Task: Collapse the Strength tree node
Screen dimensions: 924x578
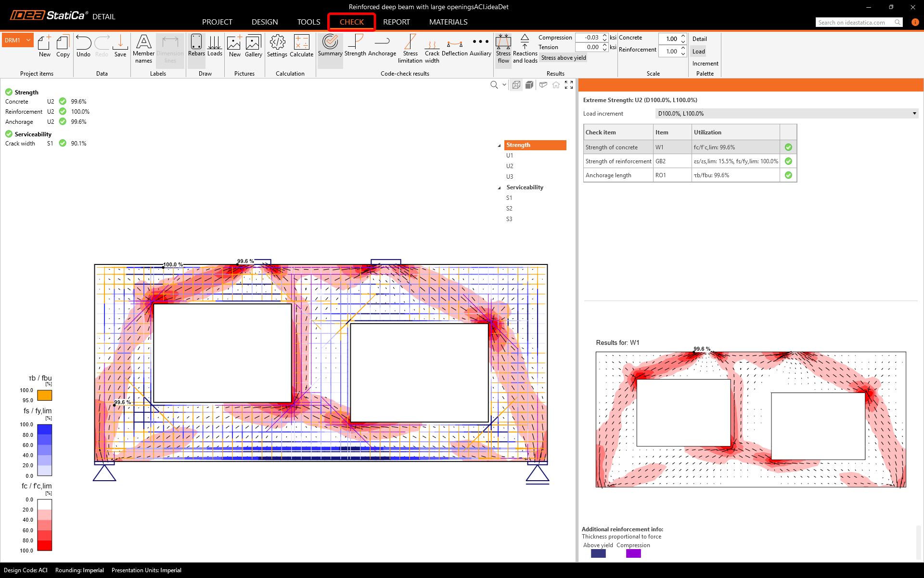Action: [x=499, y=145]
